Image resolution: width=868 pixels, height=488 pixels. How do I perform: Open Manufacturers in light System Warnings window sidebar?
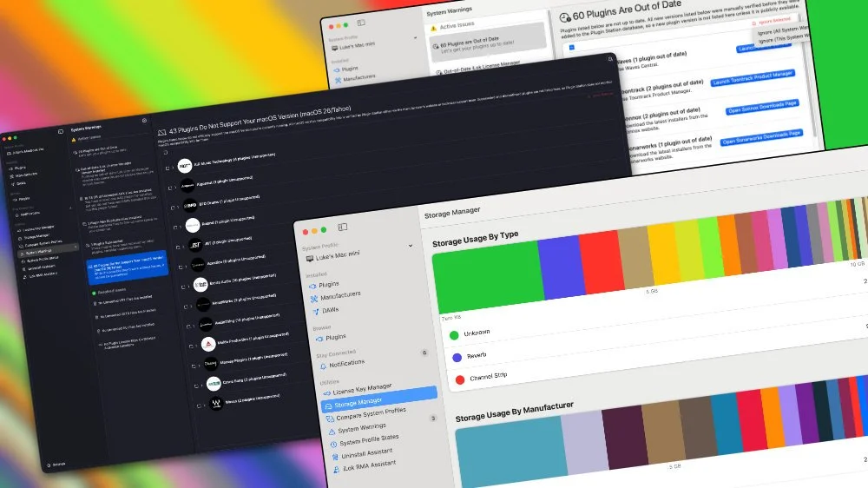point(355,79)
